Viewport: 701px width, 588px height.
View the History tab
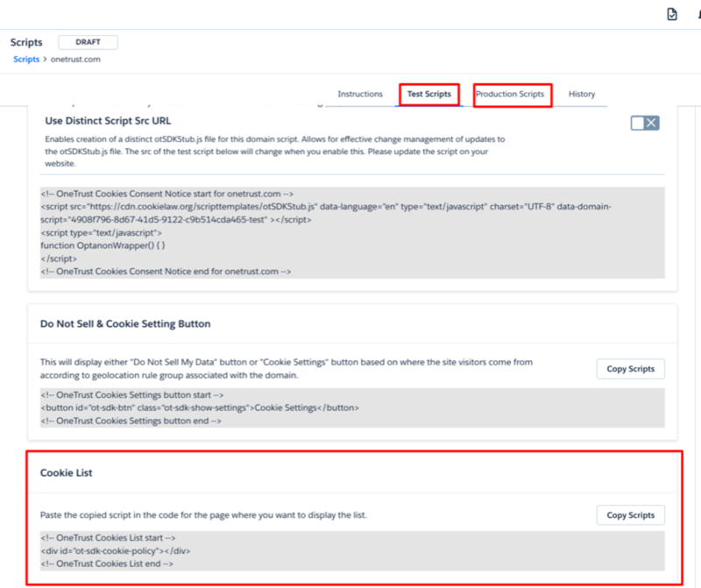(x=582, y=94)
